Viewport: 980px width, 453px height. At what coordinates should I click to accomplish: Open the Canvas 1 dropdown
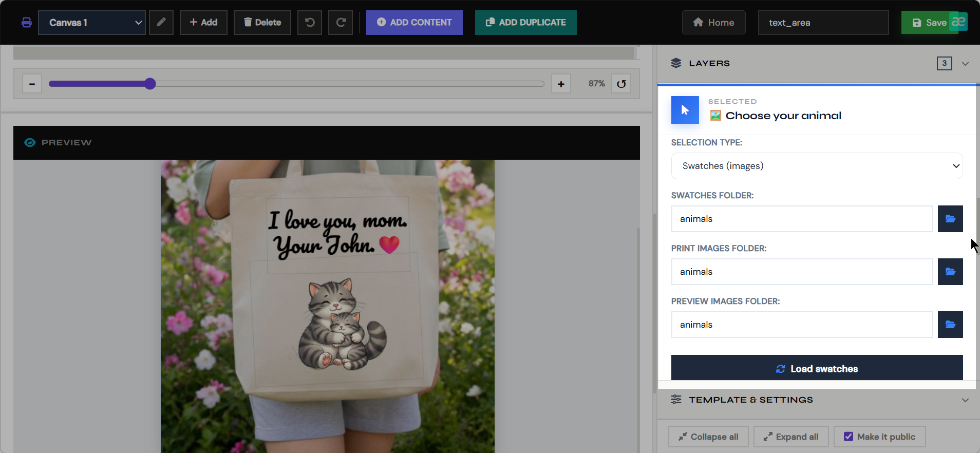pyautogui.click(x=92, y=23)
